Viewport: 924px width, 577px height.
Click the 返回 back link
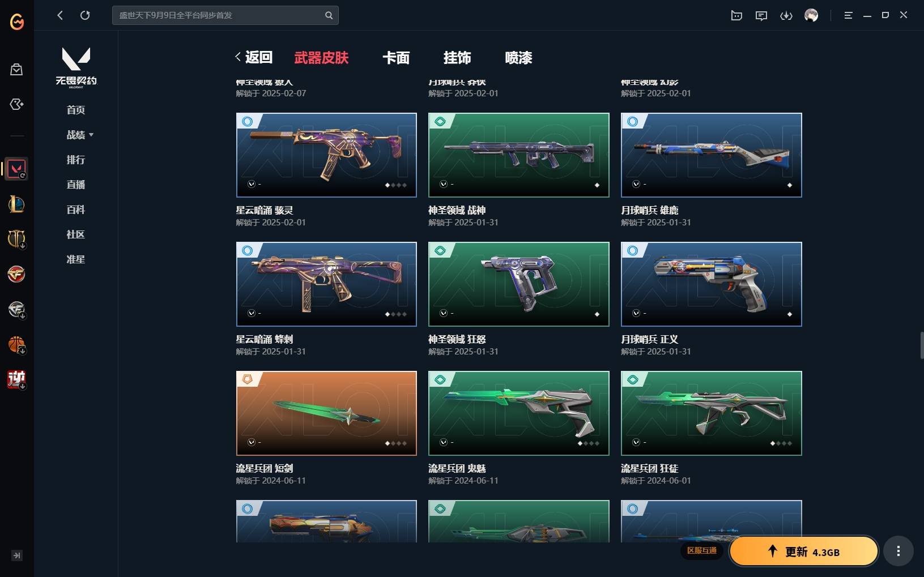(x=254, y=57)
